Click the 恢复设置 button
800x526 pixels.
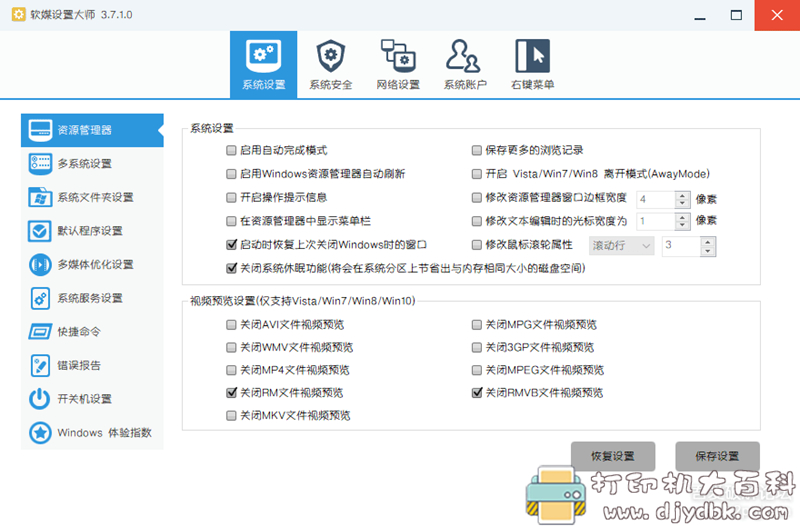[x=613, y=456]
